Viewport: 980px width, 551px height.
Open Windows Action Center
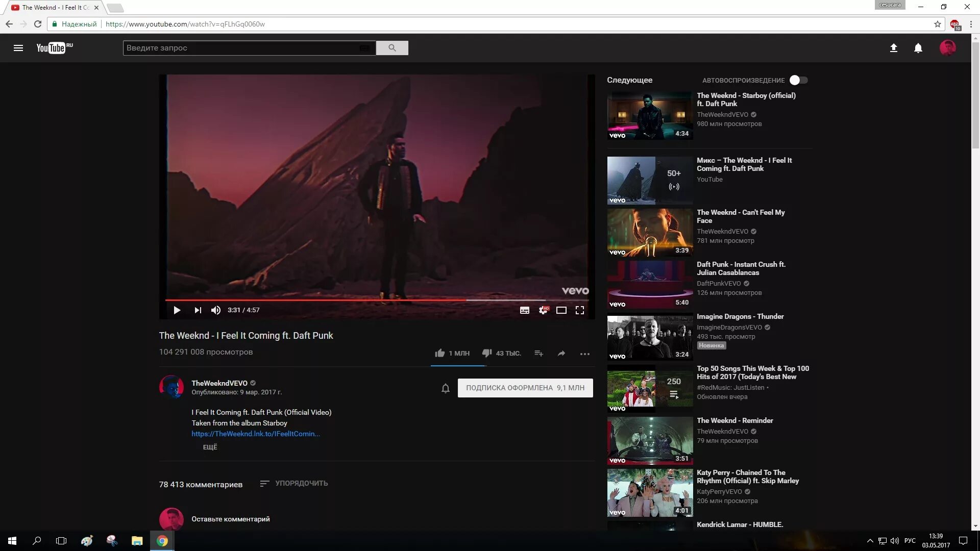point(963,541)
